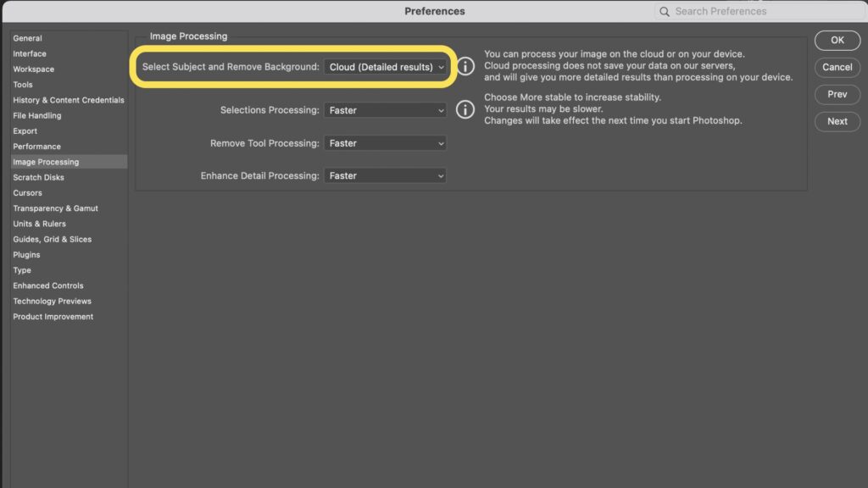Select General in the preferences sidebar
This screenshot has width=868, height=488.
click(28, 38)
